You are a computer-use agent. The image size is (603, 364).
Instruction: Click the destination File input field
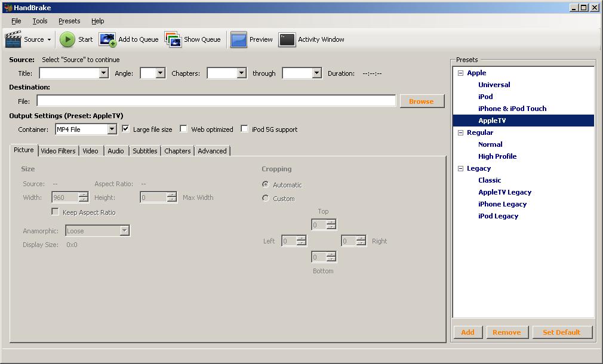tap(216, 101)
